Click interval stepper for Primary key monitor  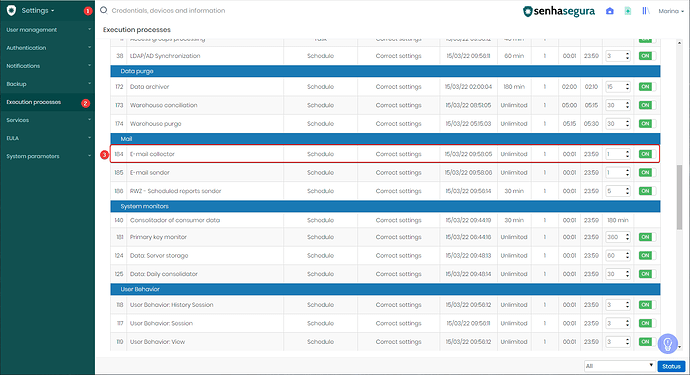[628, 237]
